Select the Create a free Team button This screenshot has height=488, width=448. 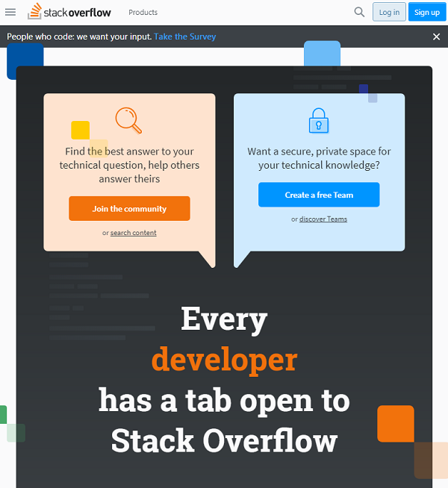[x=319, y=195]
